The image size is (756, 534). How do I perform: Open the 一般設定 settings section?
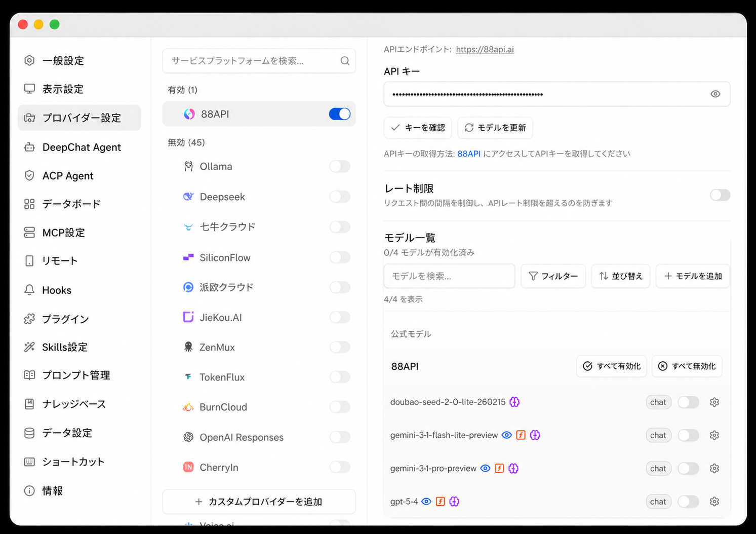coord(79,60)
